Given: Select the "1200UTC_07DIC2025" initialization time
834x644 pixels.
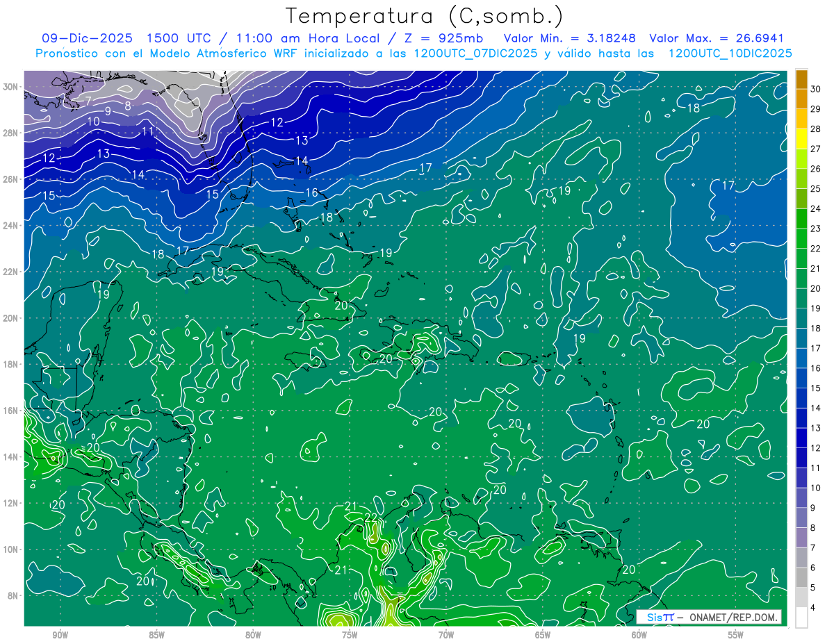Looking at the screenshot, I should click(475, 53).
